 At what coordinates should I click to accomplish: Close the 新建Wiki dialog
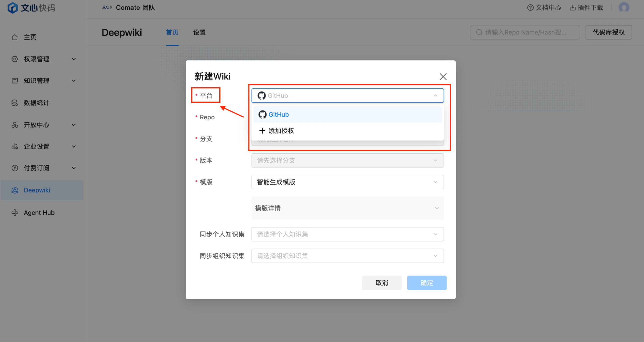point(443,77)
